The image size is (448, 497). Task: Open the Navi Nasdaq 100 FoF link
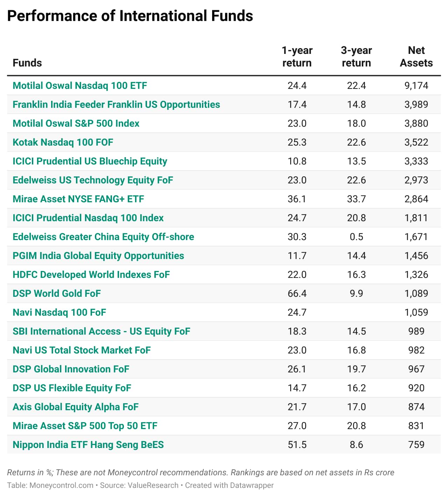(x=59, y=313)
